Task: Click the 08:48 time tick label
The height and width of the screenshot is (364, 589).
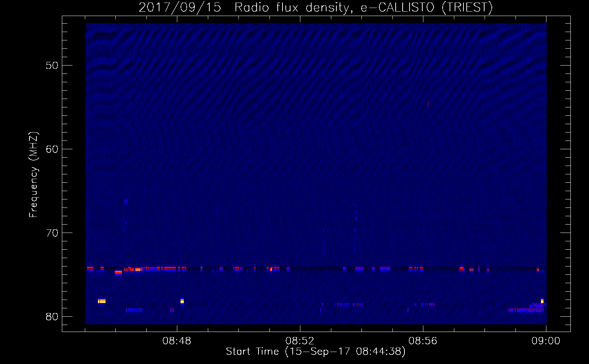Action: coord(177,341)
